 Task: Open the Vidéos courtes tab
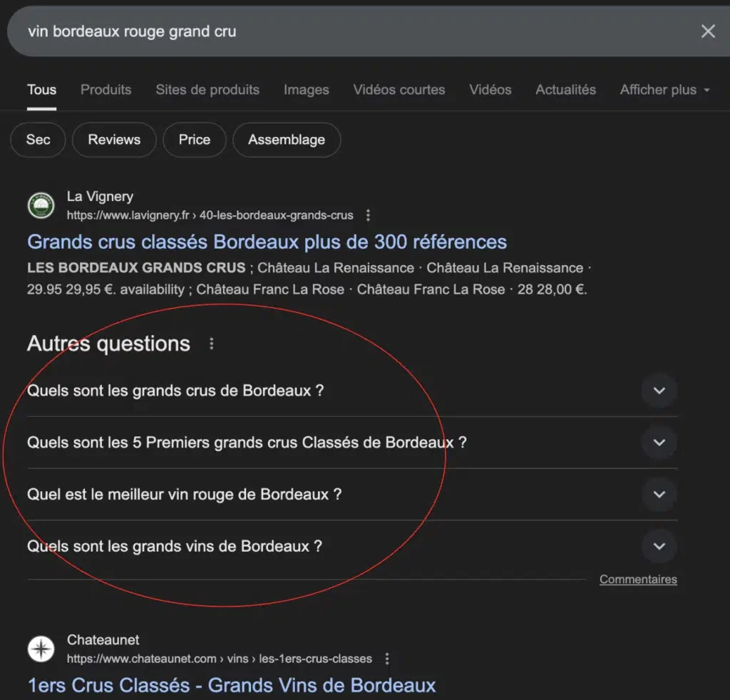click(399, 89)
